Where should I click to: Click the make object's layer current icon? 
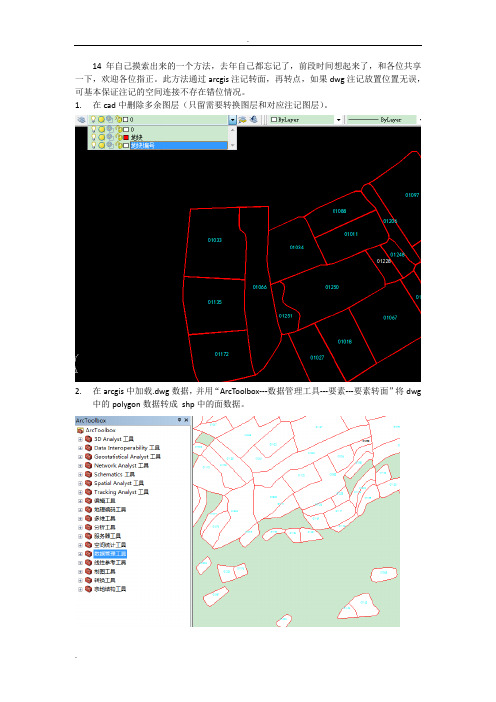coord(243,120)
